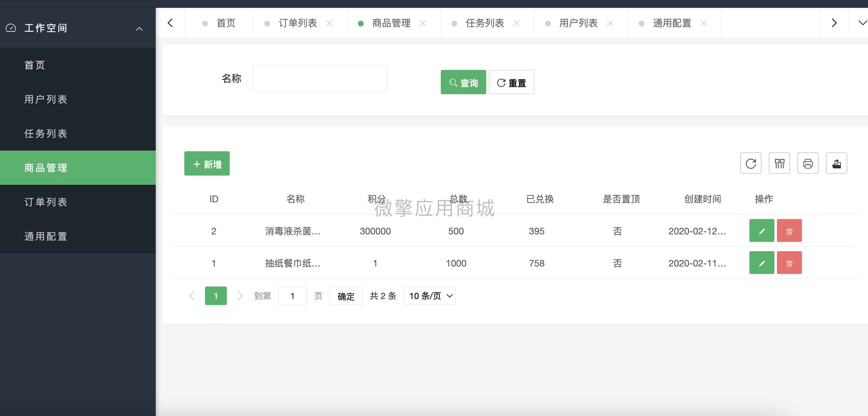
Task: Click the dashboard icon beside 工作空间
Action: point(11,28)
